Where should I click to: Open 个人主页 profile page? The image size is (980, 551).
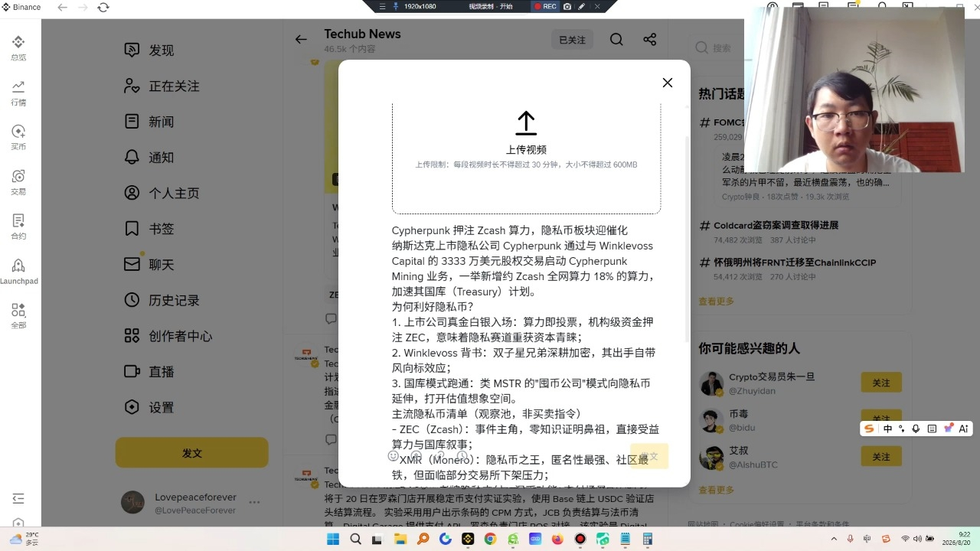tap(162, 194)
